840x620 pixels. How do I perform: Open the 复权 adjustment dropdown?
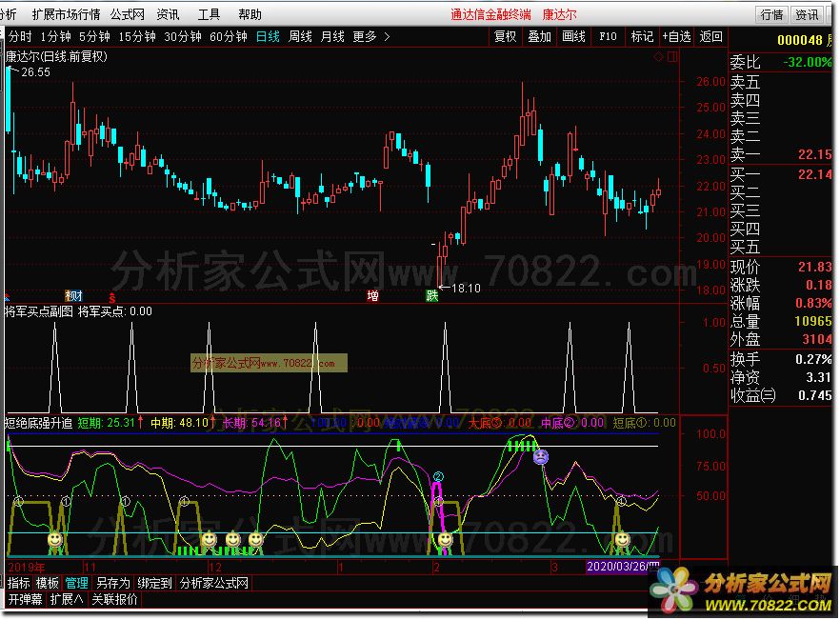505,37
